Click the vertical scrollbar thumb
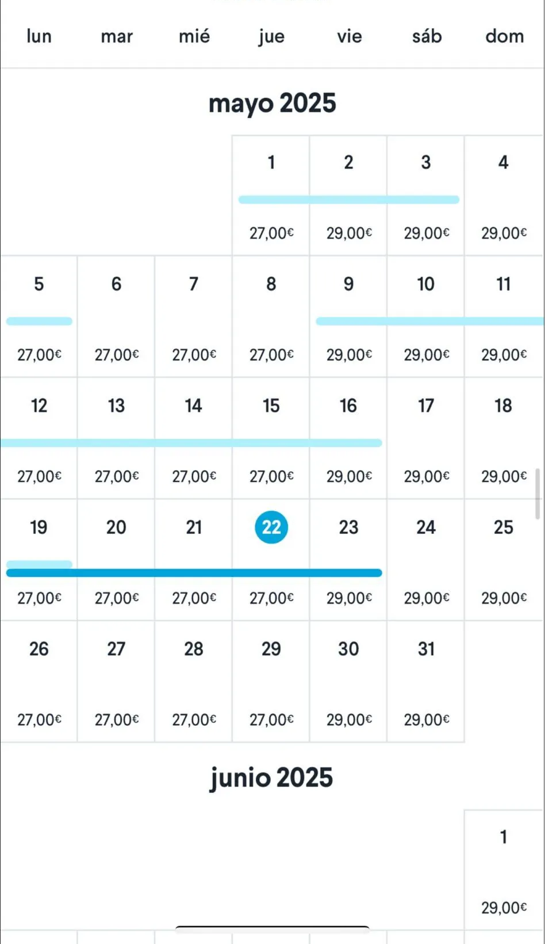This screenshot has width=560, height=944. tap(538, 494)
